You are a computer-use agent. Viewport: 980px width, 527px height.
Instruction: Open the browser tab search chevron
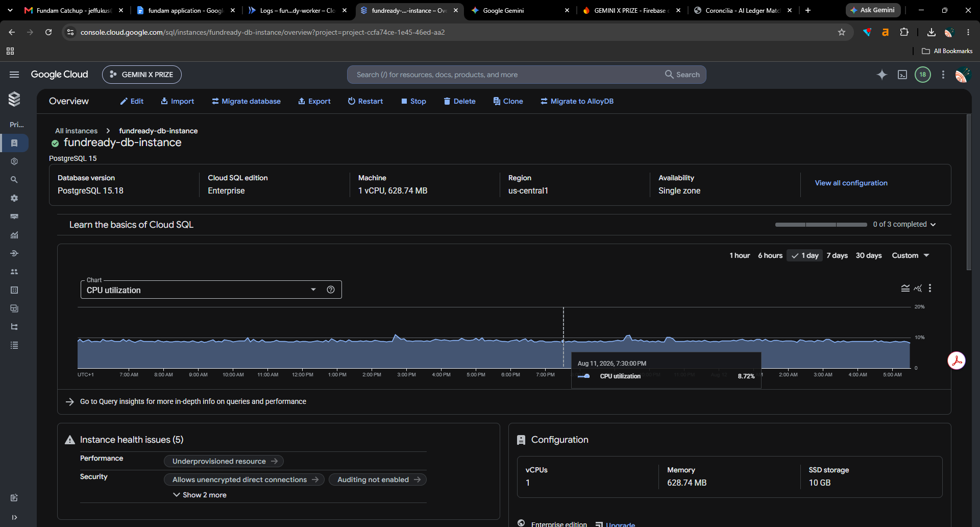click(10, 10)
